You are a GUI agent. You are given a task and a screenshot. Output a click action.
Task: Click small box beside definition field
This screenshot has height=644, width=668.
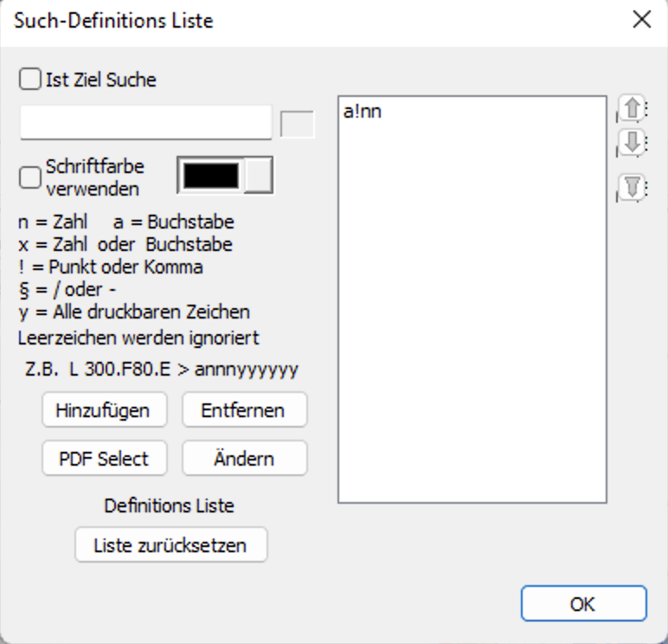point(297,124)
